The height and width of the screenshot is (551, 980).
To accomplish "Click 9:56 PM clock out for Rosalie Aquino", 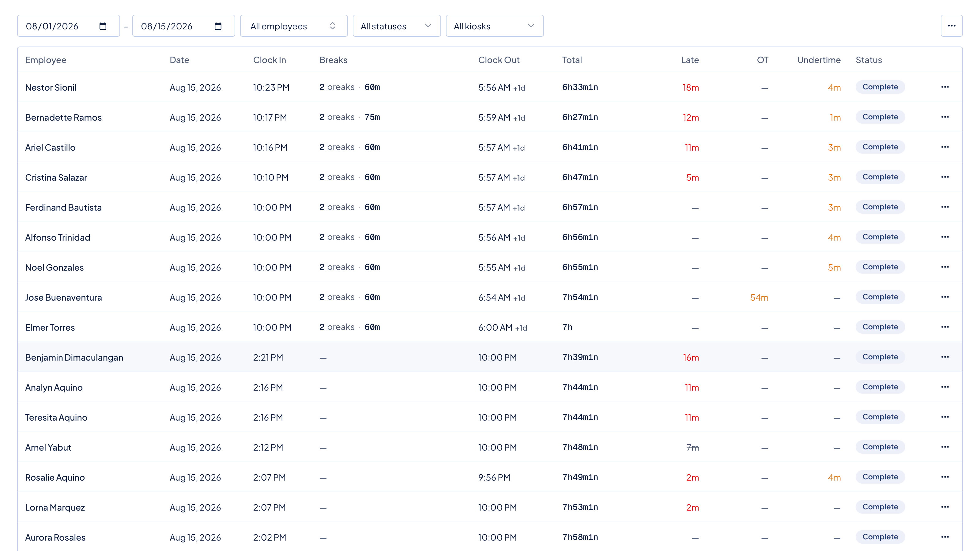I will point(494,477).
